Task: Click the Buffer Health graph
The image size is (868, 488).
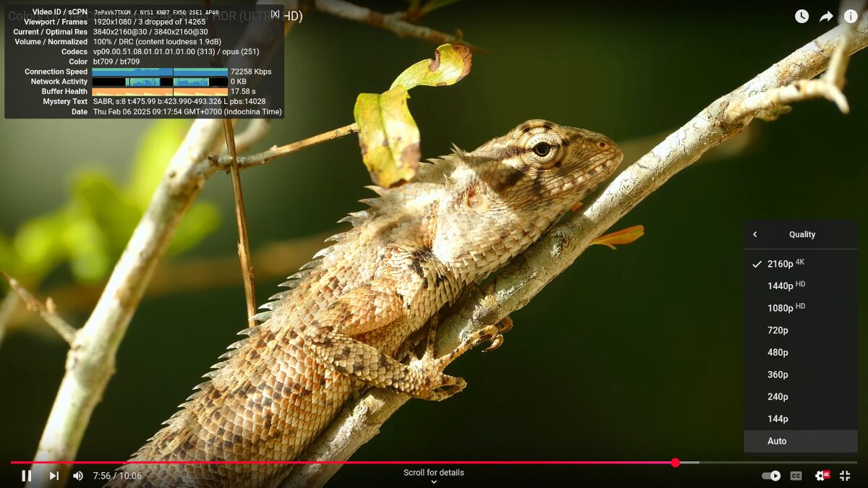Action: point(160,92)
